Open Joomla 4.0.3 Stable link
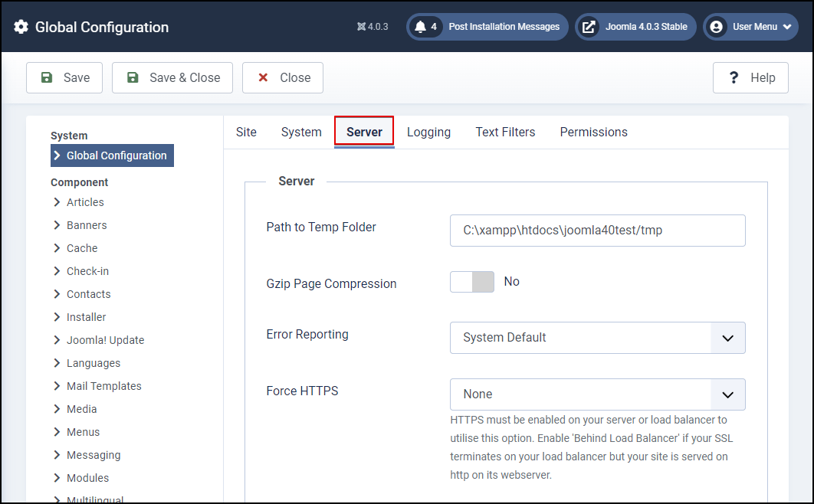 (x=642, y=26)
